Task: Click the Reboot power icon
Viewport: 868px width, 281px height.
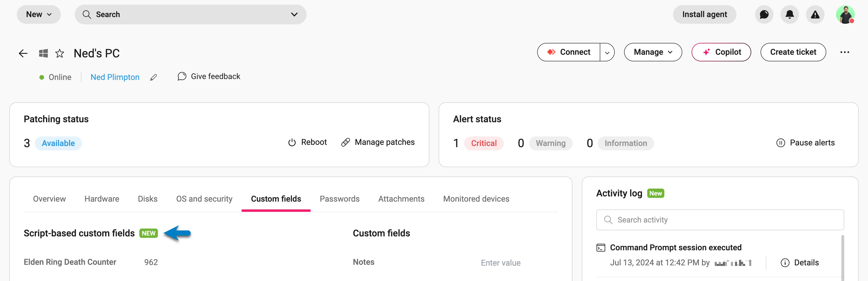Action: pyautogui.click(x=292, y=142)
